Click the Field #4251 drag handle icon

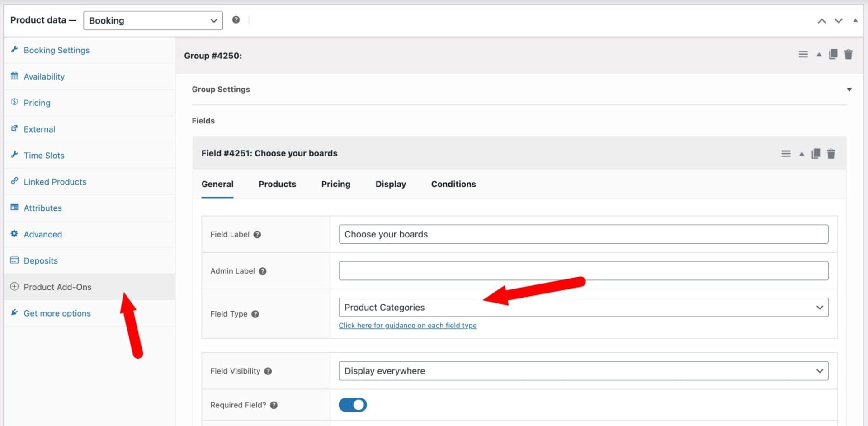point(786,154)
